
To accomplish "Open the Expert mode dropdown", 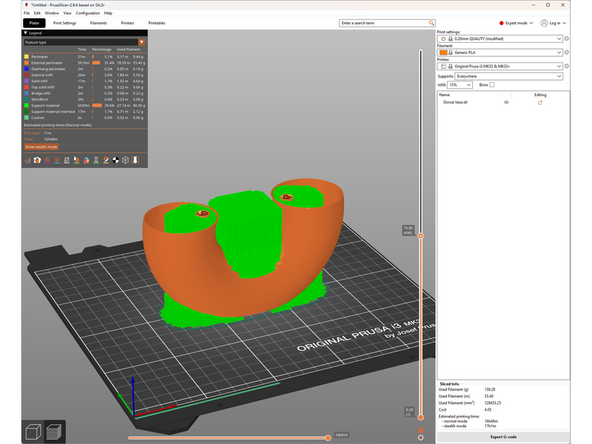I will [516, 23].
